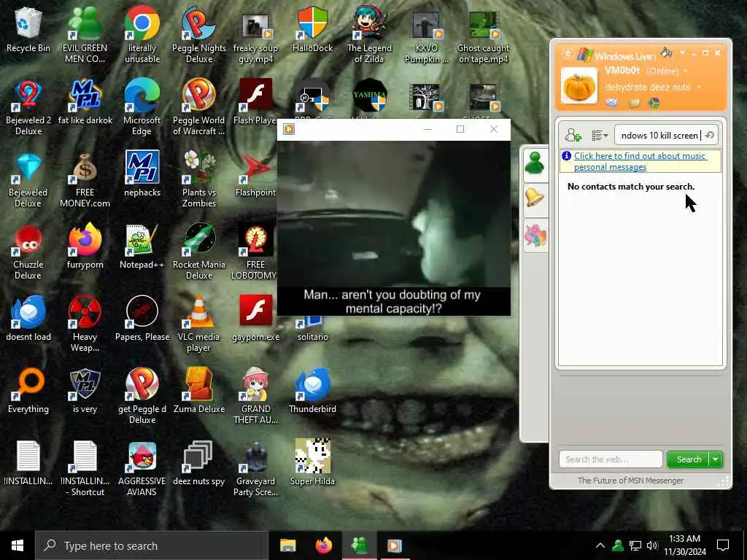Click the VM0b0t display name
Image resolution: width=747 pixels, height=560 pixels.
pos(622,71)
